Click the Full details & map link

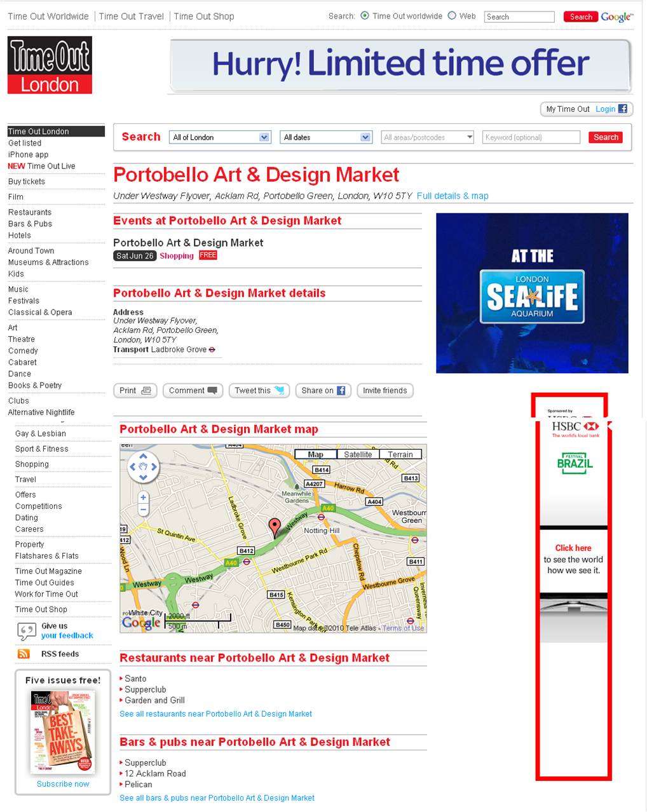coord(453,196)
